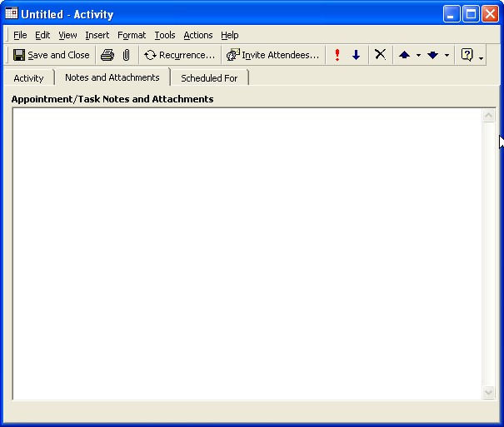Click the Save and Close button
This screenshot has height=427, width=504.
pos(52,55)
